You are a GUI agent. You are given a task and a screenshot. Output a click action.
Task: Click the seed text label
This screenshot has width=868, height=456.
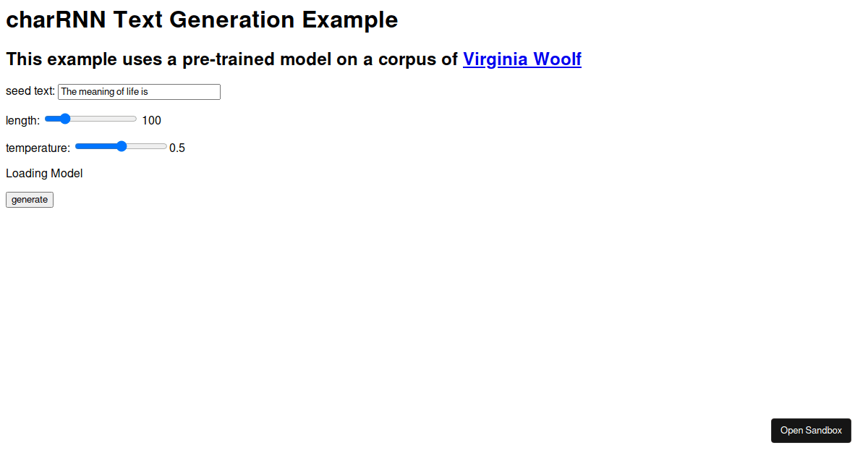click(30, 90)
